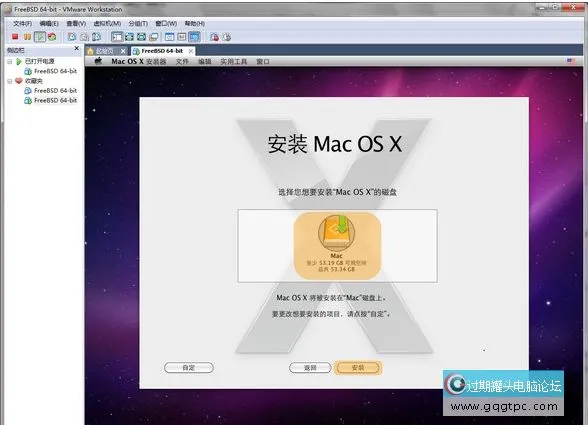Viewport: 588px width, 425px height.
Task: Click the yellow Suspend toolbar icon
Action: coord(27,37)
